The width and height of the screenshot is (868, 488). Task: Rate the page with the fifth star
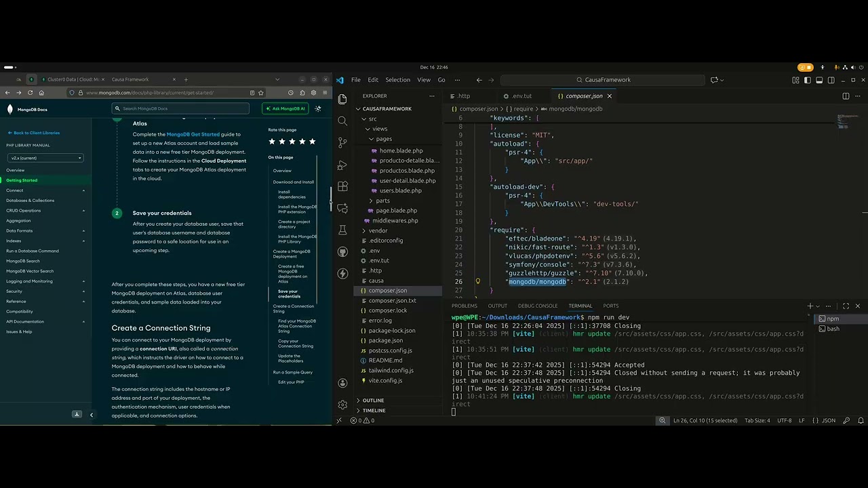312,142
